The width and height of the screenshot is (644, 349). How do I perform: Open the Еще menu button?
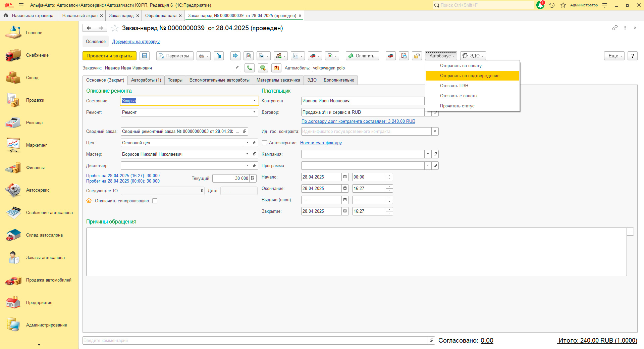pyautogui.click(x=614, y=56)
